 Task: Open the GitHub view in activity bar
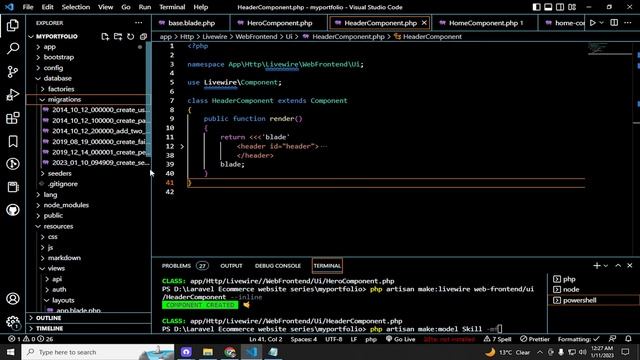point(13,210)
